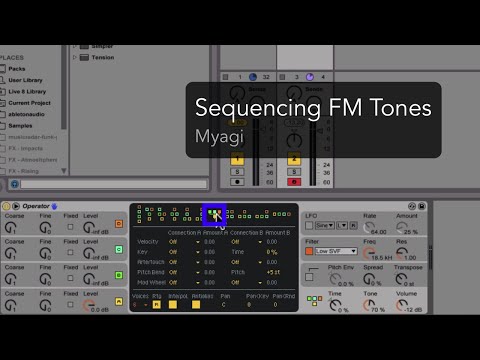Toggle the Operator device activator button
The height and width of the screenshot is (360, 480).
coord(6,206)
